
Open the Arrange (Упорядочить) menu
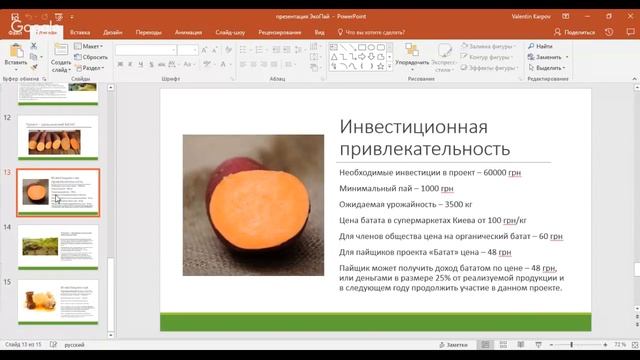point(412,55)
